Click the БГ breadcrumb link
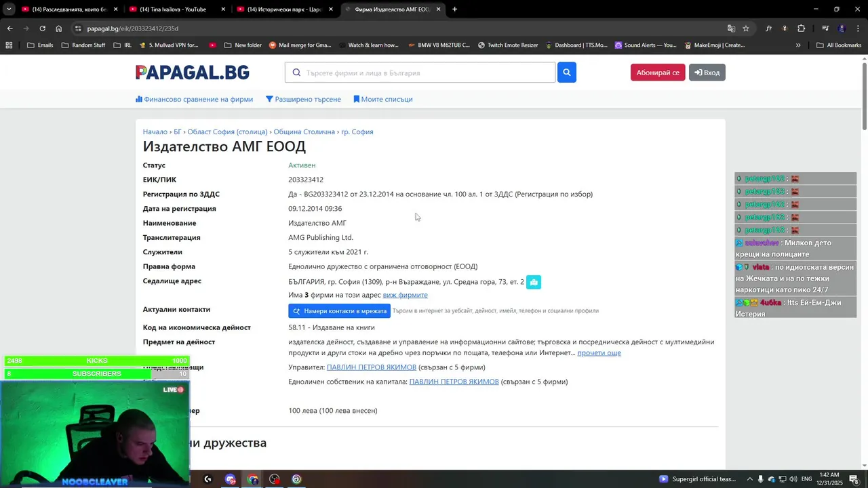The width and height of the screenshot is (868, 488). (178, 131)
